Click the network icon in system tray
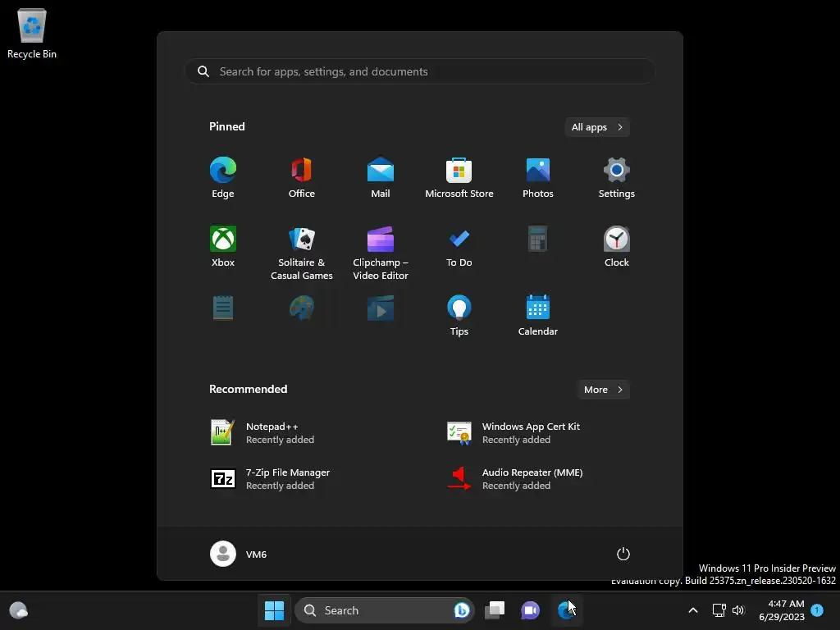 pos(719,610)
